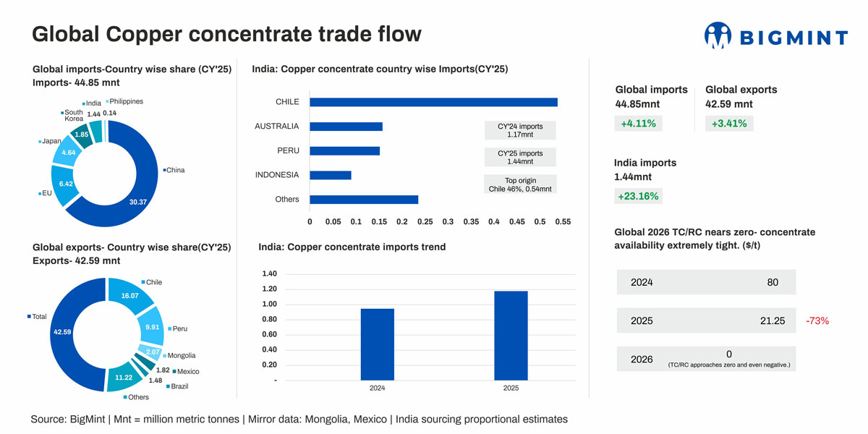Click the China legend color marker
868x434 pixels.
point(163,171)
